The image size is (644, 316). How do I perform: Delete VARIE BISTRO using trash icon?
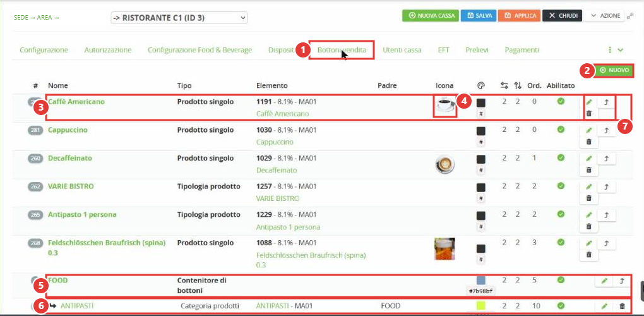tap(589, 198)
